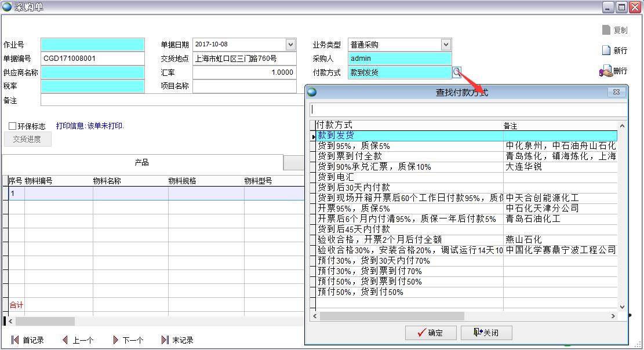Click the 删行 delete row icon
The height and width of the screenshot is (350, 644).
pos(606,71)
